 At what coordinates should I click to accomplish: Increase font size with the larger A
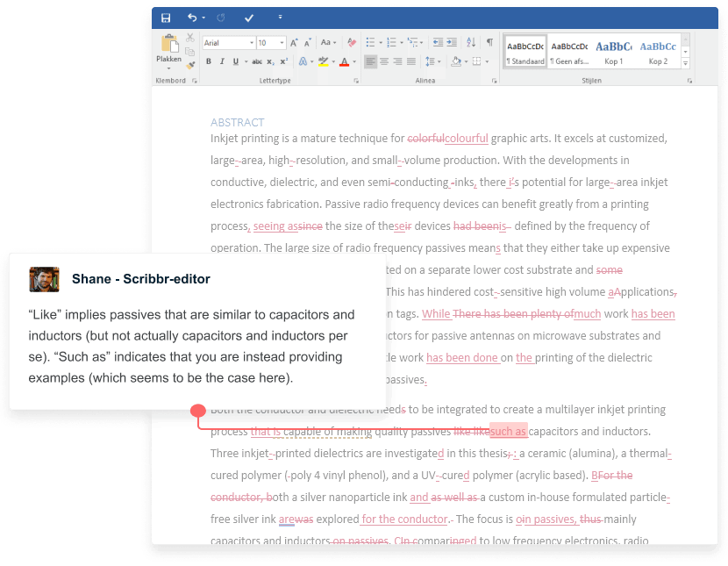point(294,43)
